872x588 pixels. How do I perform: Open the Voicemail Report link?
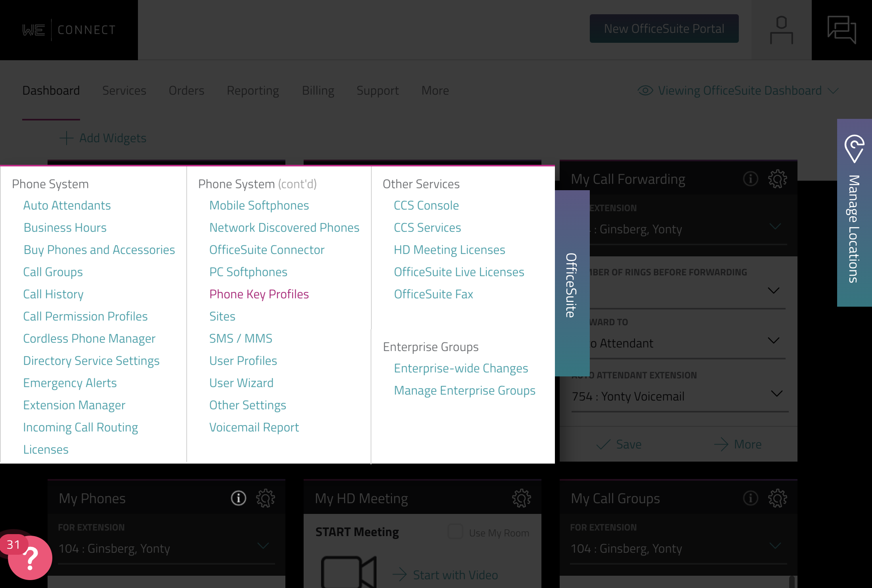[x=254, y=427]
